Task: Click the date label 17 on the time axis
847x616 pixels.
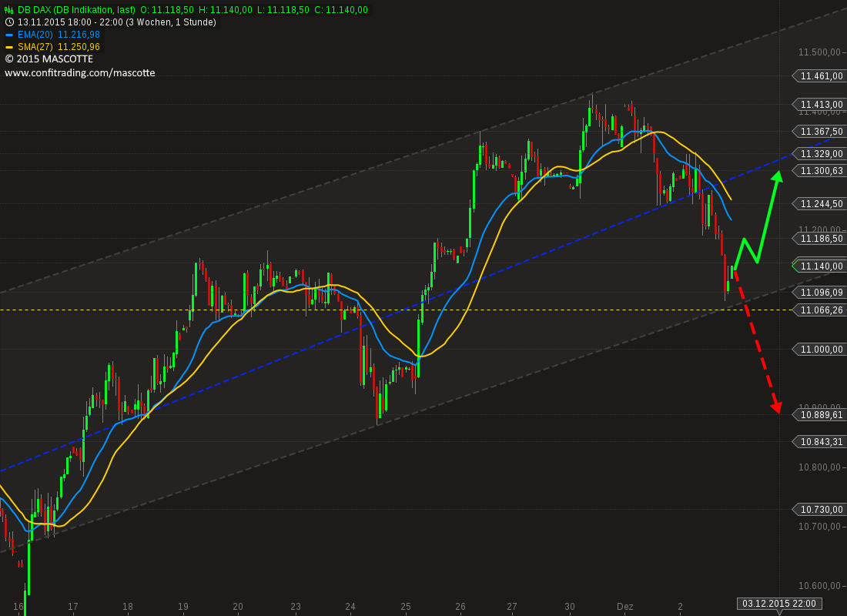Action: [72, 607]
